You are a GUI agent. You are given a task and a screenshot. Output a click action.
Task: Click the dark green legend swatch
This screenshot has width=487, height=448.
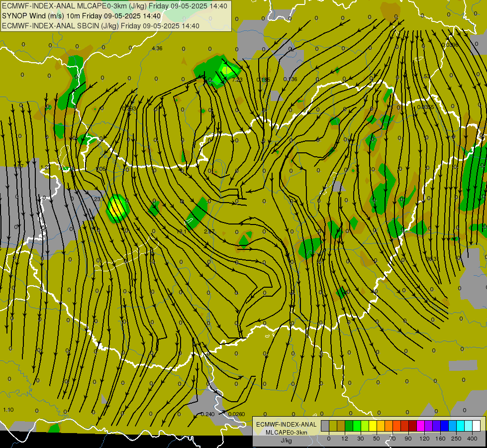pos(349,426)
